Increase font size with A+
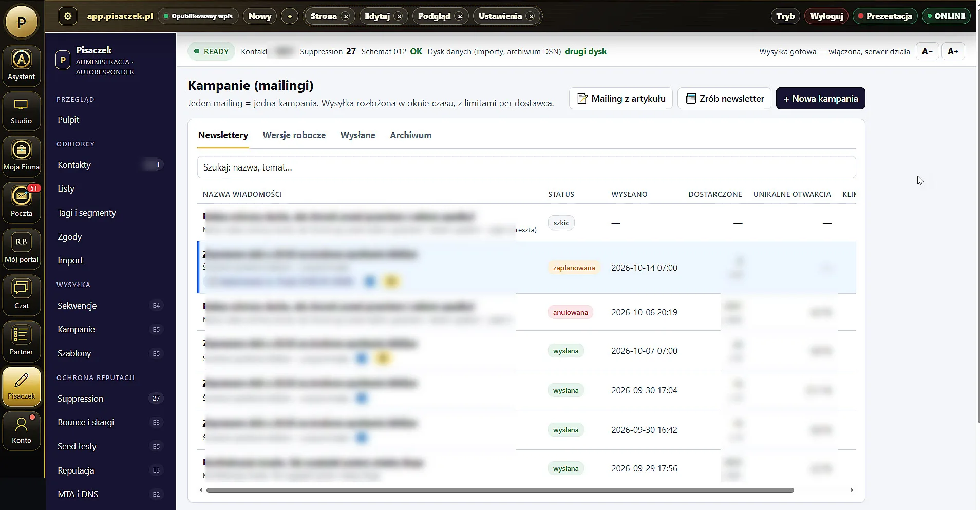980x510 pixels. click(x=953, y=51)
